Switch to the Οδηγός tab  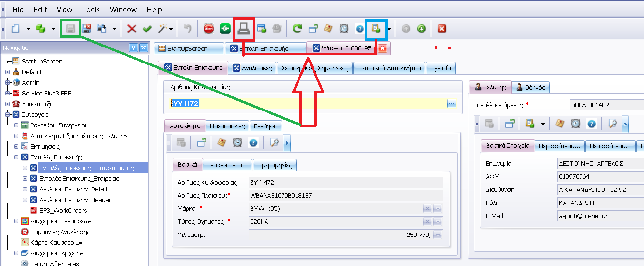pos(531,87)
